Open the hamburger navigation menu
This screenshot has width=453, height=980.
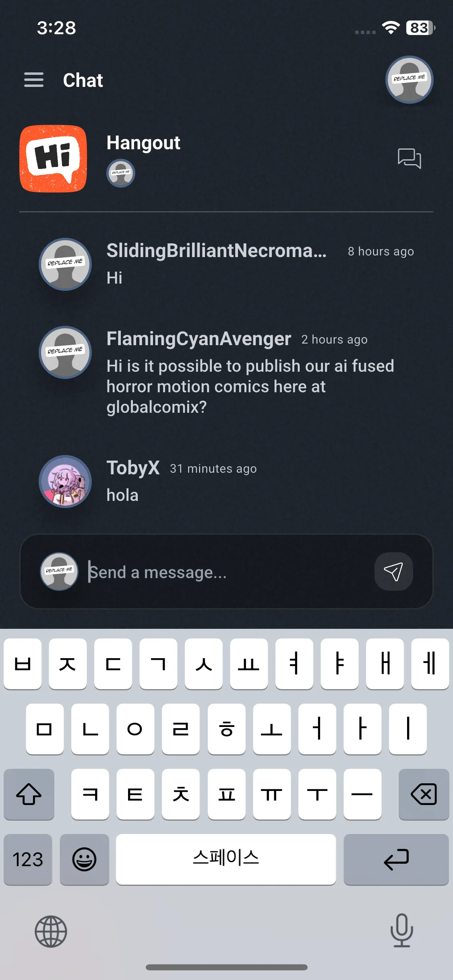click(34, 80)
